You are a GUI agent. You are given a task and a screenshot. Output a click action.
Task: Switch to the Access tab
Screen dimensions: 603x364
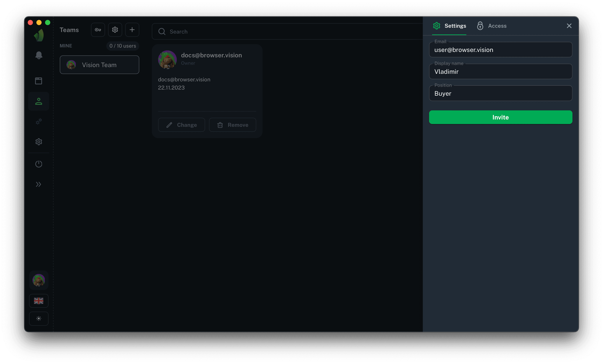[x=492, y=26]
